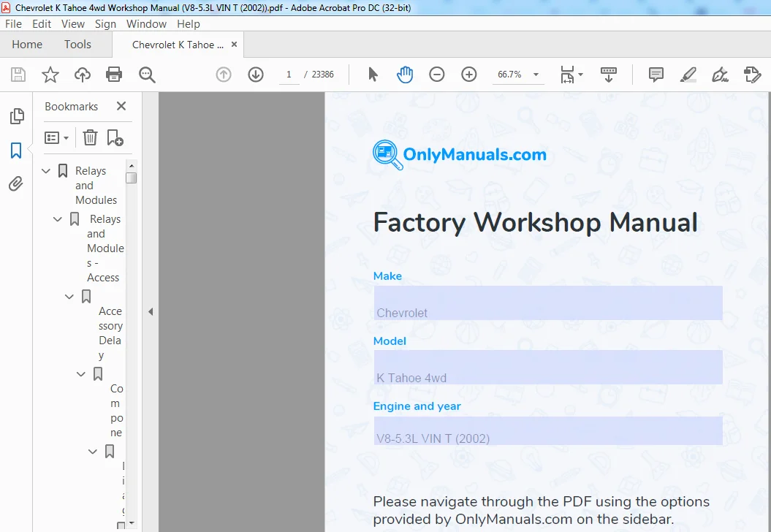
Task: Go to previous page arrow
Action: coord(224,75)
